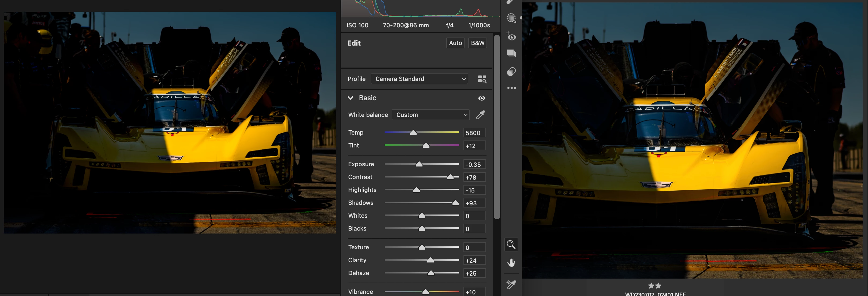Pick the white balance eyedropper
This screenshot has width=868, height=296.
coord(481,115)
